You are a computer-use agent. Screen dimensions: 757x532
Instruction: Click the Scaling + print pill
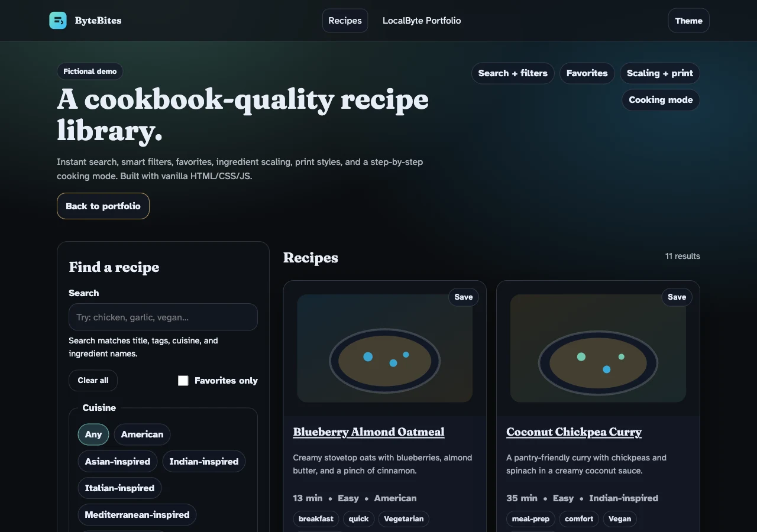pyautogui.click(x=660, y=73)
